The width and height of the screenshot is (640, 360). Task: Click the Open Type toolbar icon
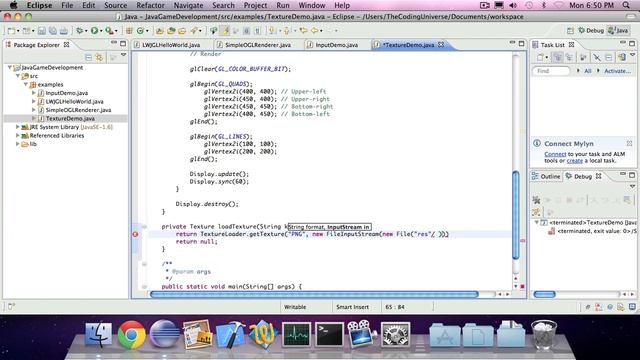(160, 31)
